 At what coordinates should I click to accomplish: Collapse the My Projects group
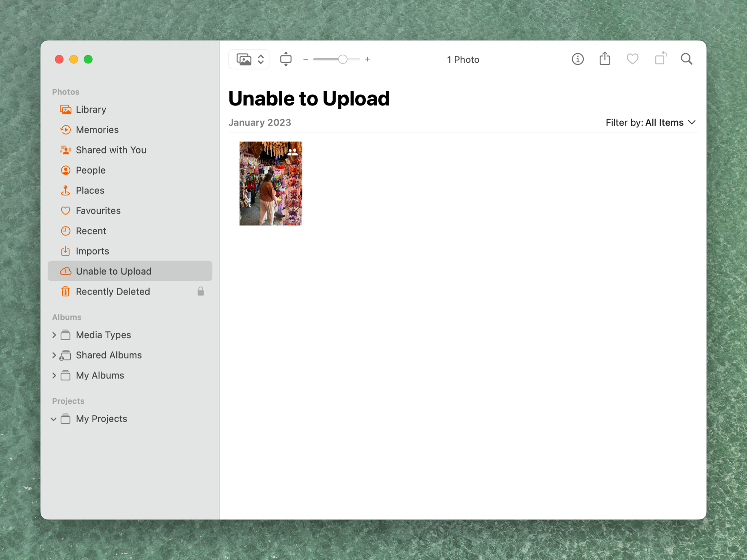(54, 419)
